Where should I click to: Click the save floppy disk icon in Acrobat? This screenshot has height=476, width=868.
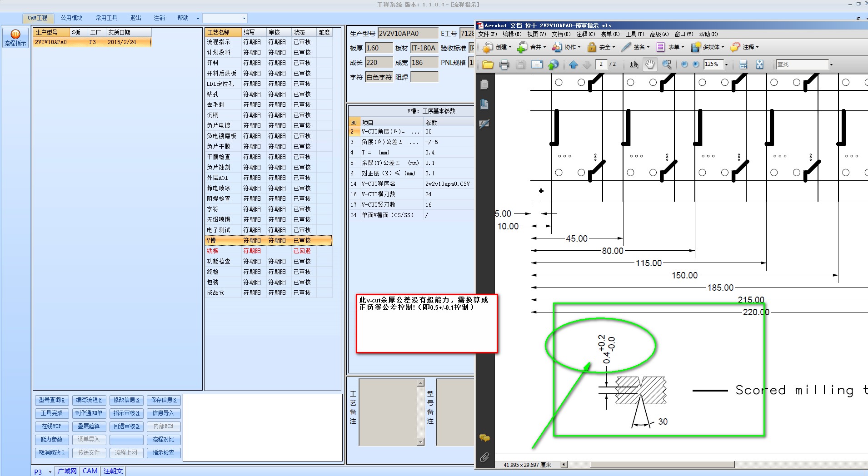tap(520, 64)
